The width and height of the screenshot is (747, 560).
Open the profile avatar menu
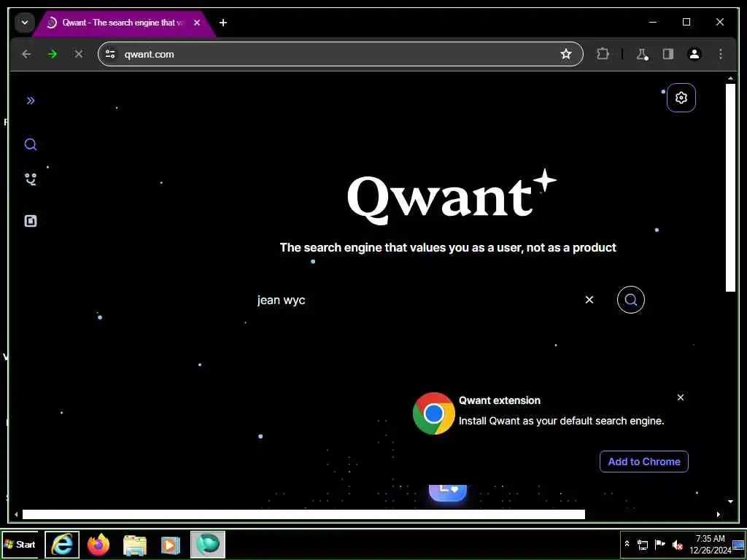(694, 54)
